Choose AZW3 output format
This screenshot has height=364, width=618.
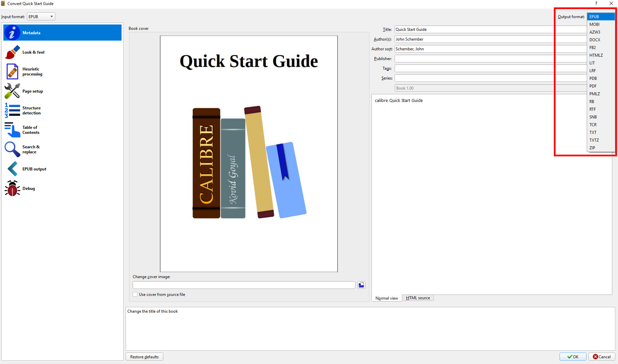point(601,32)
